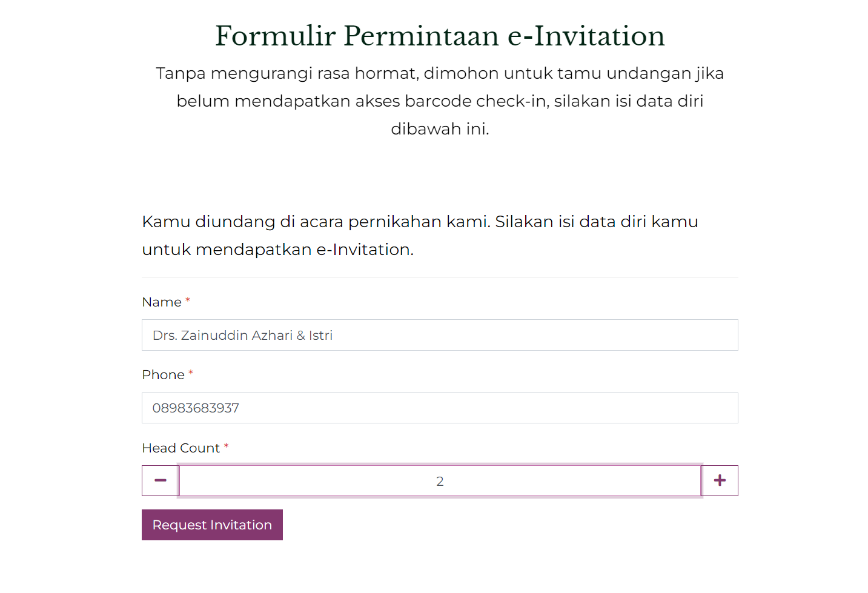The height and width of the screenshot is (593, 868).
Task: Click the 'Tanpa mengurangi rasa hormat' paragraph
Action: coord(440,101)
